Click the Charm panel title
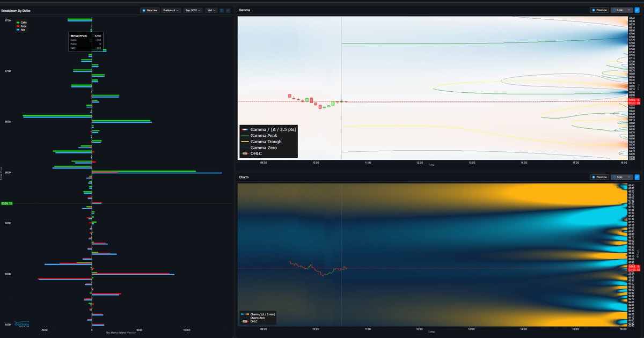Screen dimensions: 644x338 click(244, 177)
